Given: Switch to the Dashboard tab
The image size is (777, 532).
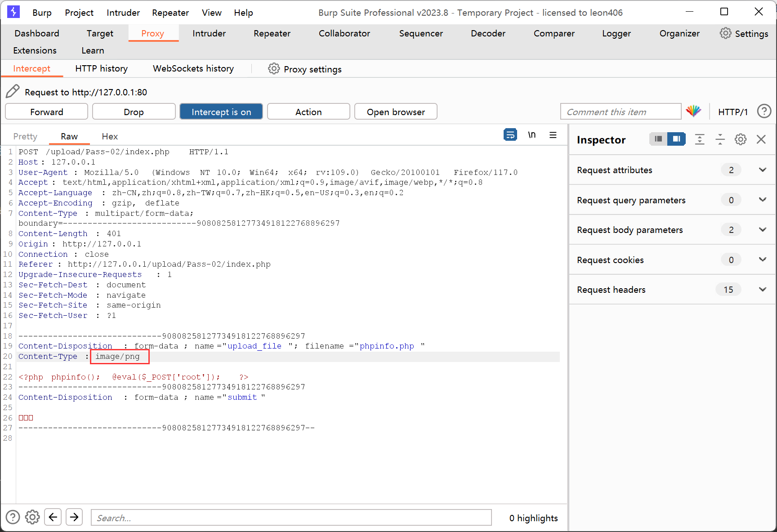Looking at the screenshot, I should pyautogui.click(x=37, y=33).
